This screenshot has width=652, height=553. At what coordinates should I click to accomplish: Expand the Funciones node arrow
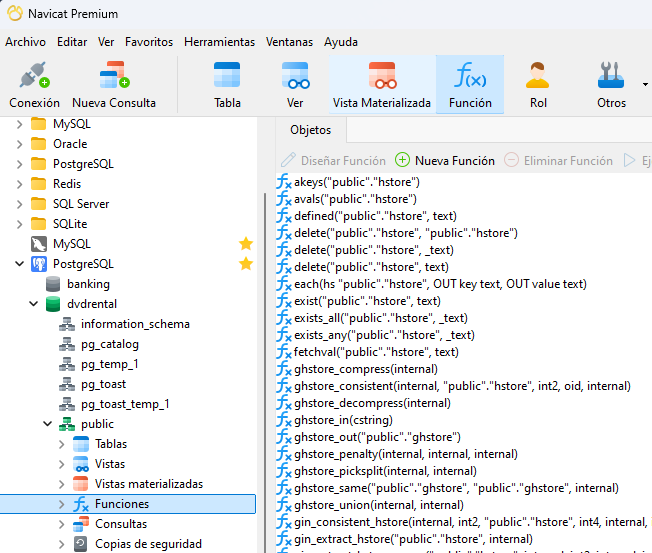[62, 504]
